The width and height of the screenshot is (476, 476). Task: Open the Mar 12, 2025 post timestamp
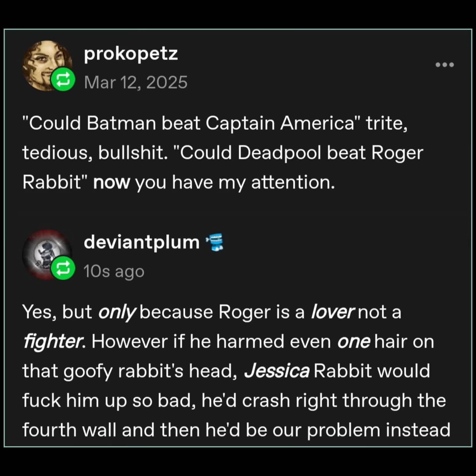click(136, 82)
